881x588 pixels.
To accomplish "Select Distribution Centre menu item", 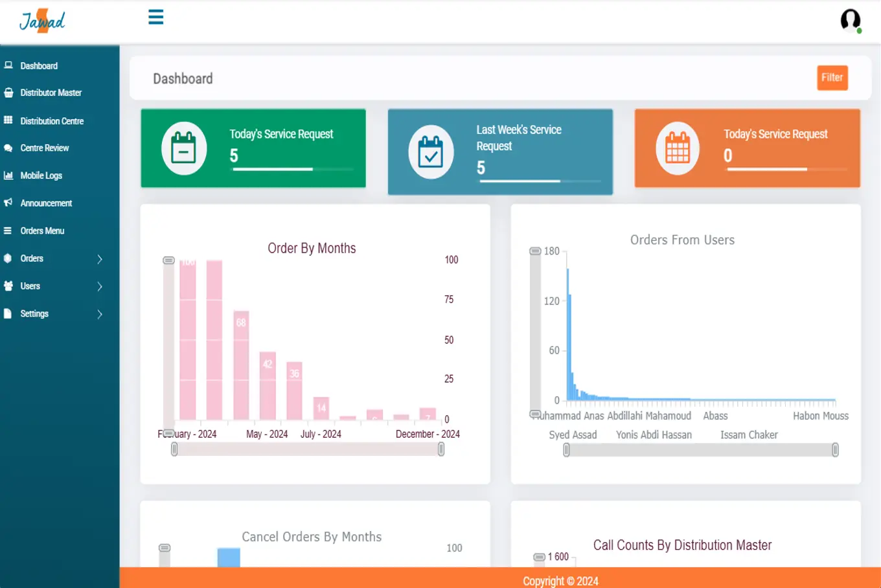I will [52, 121].
